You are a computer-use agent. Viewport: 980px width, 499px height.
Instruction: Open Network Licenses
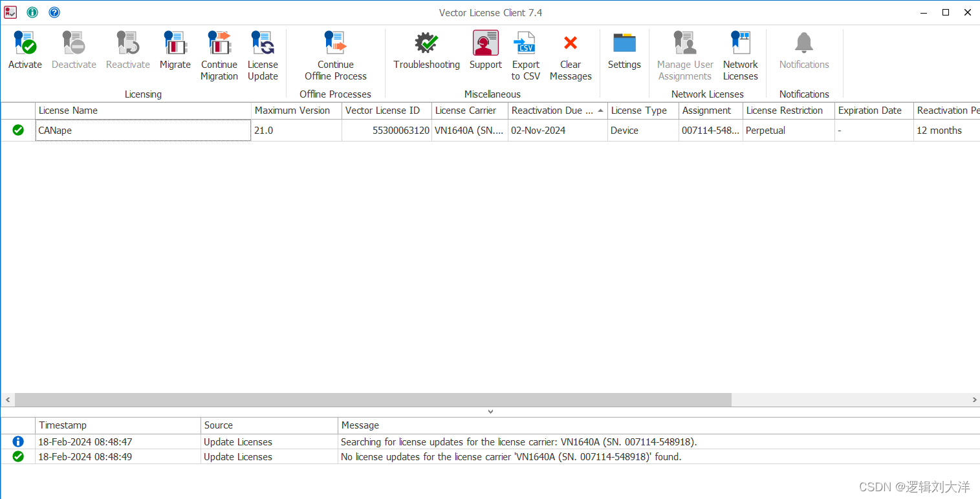point(741,56)
